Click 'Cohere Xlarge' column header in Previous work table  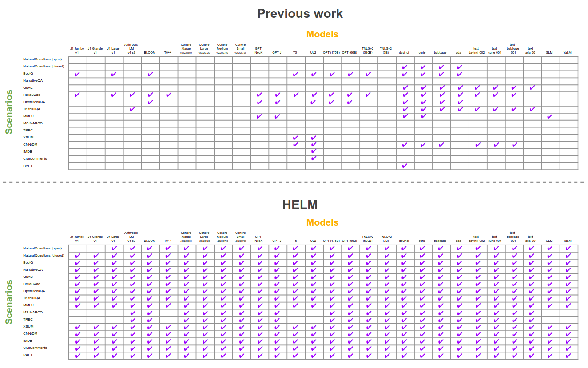186,49
